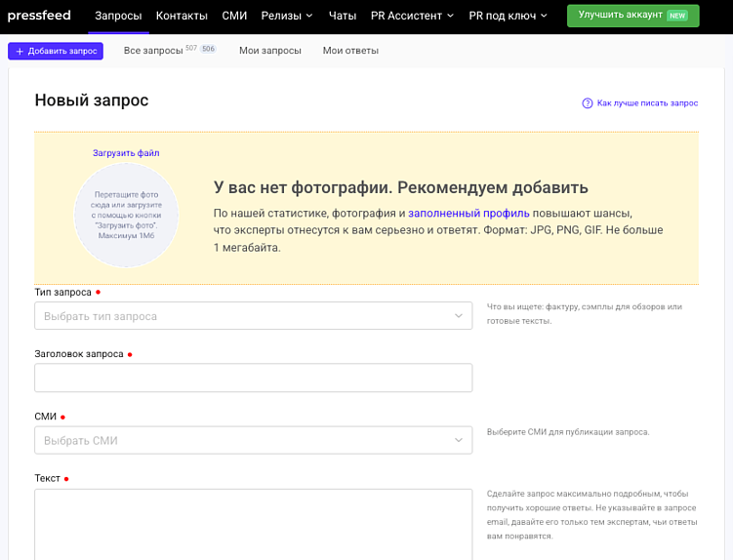
Task: Open Выбрать тип запроса dropdown
Action: click(254, 316)
